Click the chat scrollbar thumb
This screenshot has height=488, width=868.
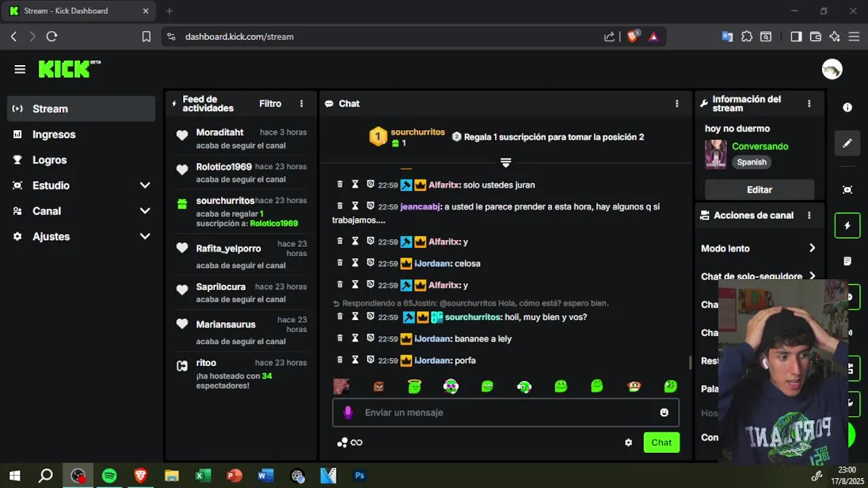(x=690, y=363)
